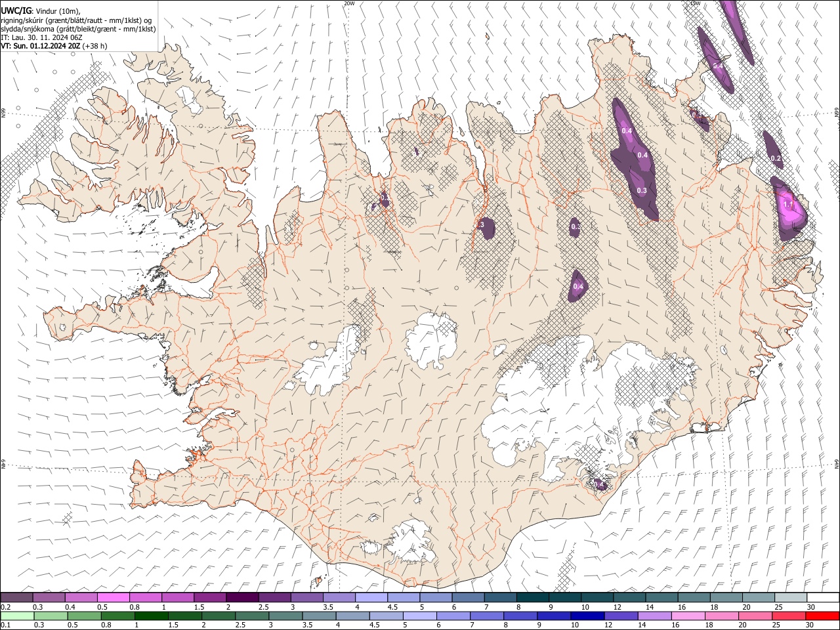
Task: Click the '1.5' label on upper legend row
Action: (199, 607)
